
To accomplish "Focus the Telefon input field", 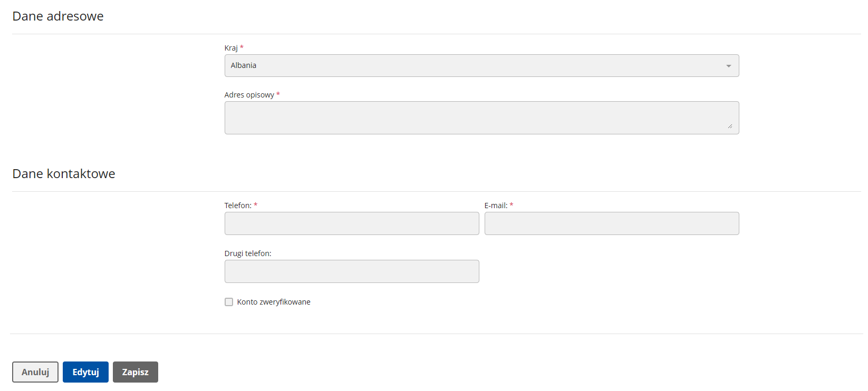I will 352,223.
